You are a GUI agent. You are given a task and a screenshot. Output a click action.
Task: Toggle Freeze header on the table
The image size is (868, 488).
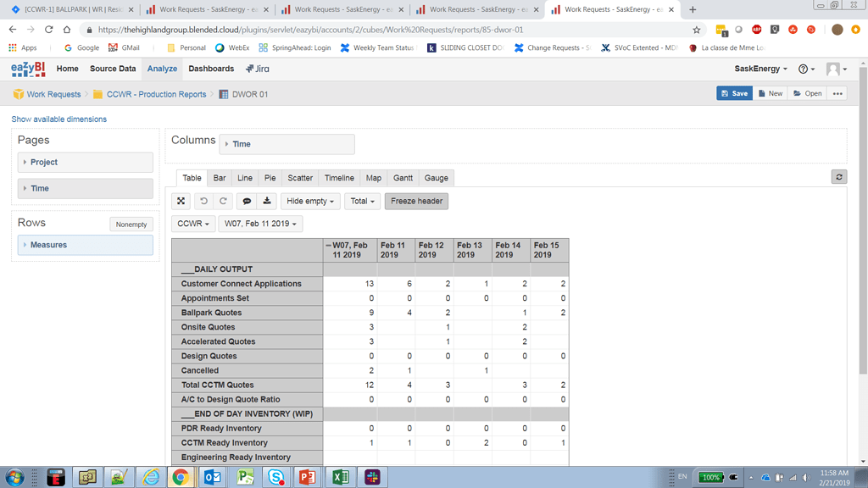pyautogui.click(x=416, y=201)
